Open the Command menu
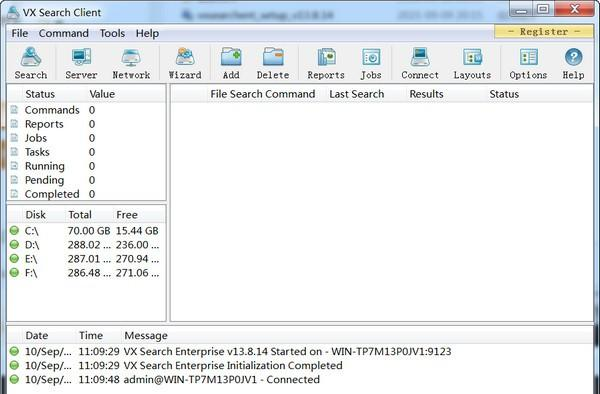The height and width of the screenshot is (394, 600). [64, 33]
